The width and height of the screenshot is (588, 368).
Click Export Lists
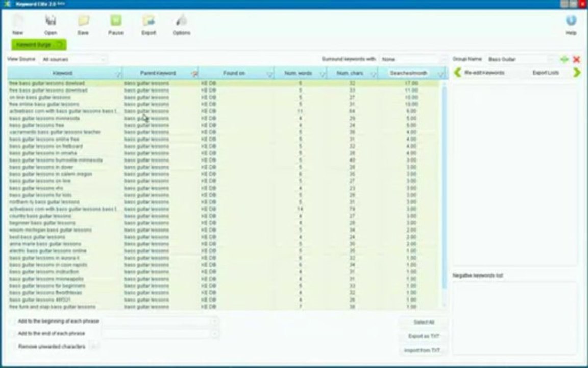(x=545, y=73)
